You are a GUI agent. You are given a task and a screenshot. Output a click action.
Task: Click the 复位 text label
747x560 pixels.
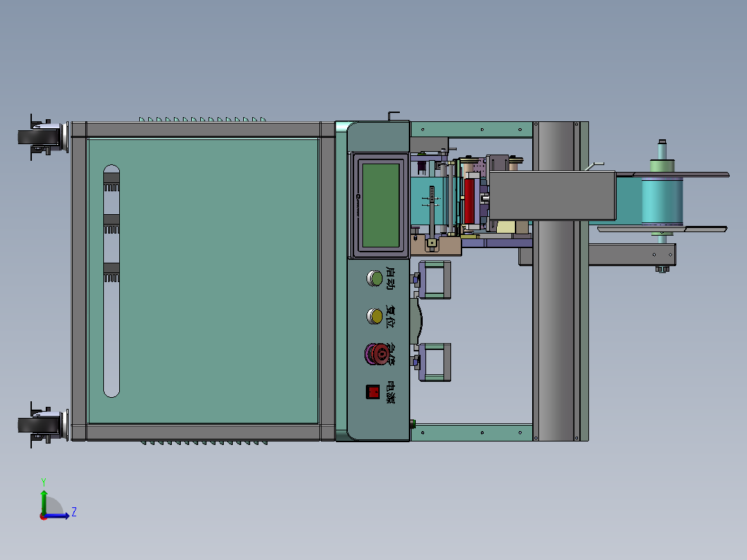(x=390, y=317)
